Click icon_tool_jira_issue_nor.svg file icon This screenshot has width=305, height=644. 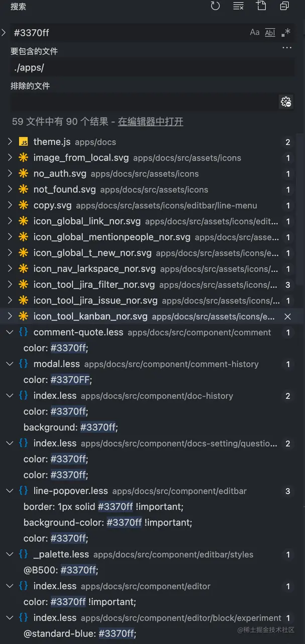23,300
